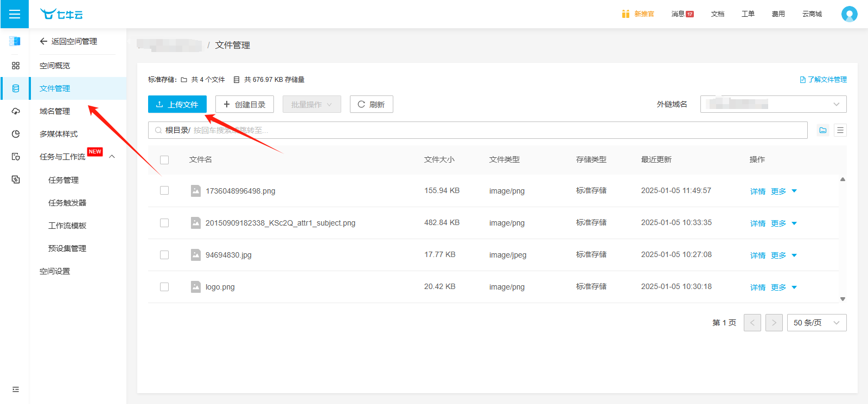868x404 pixels.
Task: Open the 外链域名 domain dropdown
Action: (774, 104)
